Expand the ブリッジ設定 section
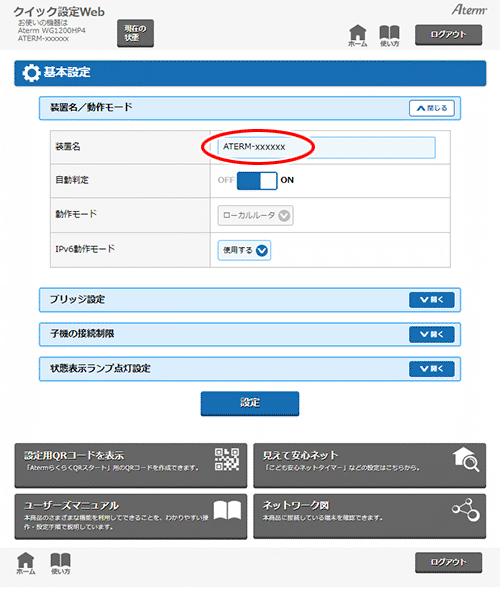This screenshot has height=597, width=500. tap(431, 300)
